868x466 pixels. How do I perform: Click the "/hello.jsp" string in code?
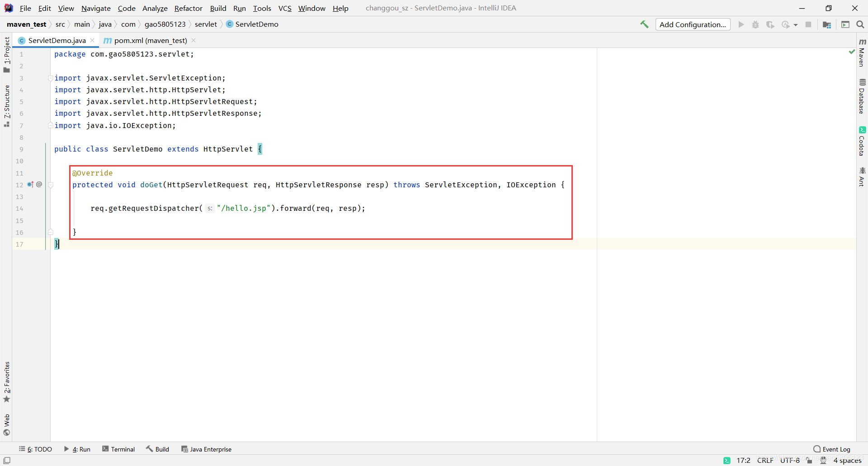(244, 209)
